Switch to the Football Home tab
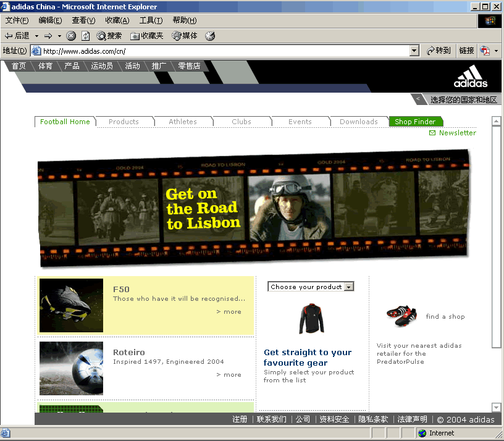Screen dimensions: 504x441 [x=65, y=122]
